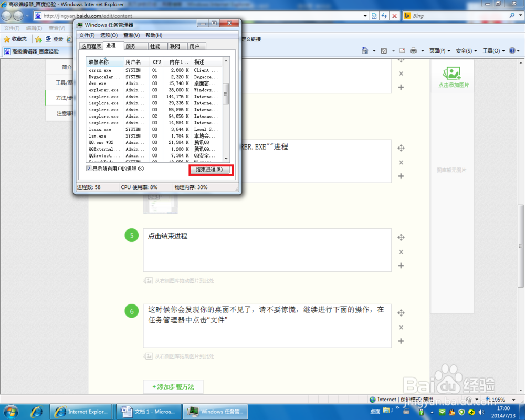Click the +添加步骤方法 button

[173, 386]
